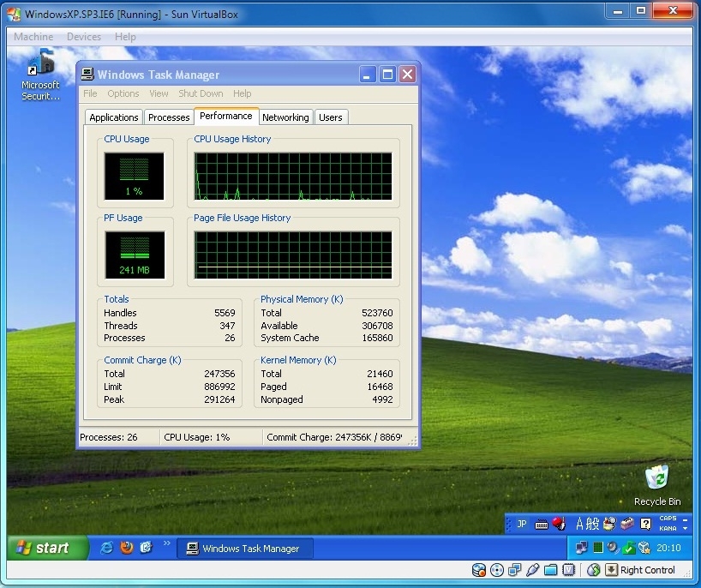Click the 般 conversion mode icon
701x588 pixels.
[592, 524]
